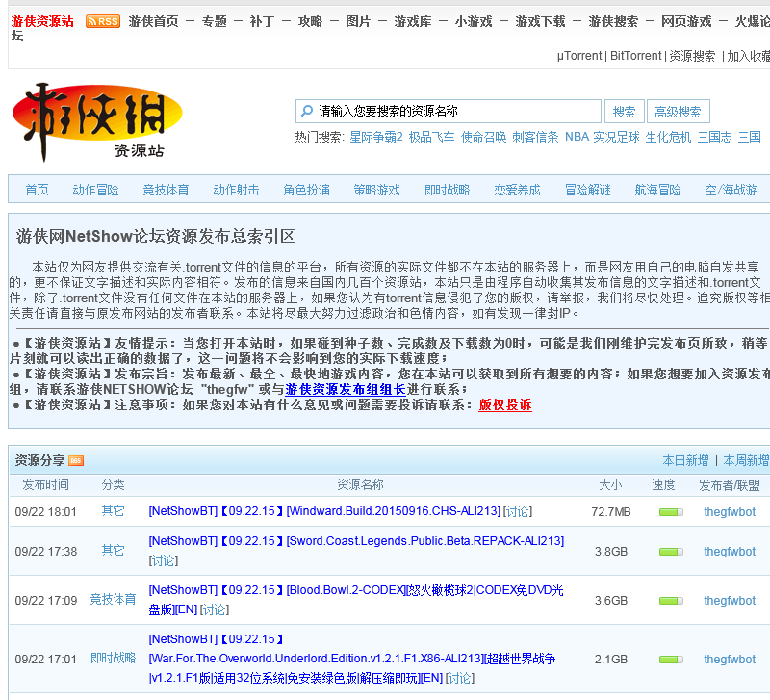The image size is (770, 700).
Task: Open 讨论 link for Windward row
Action: (518, 511)
